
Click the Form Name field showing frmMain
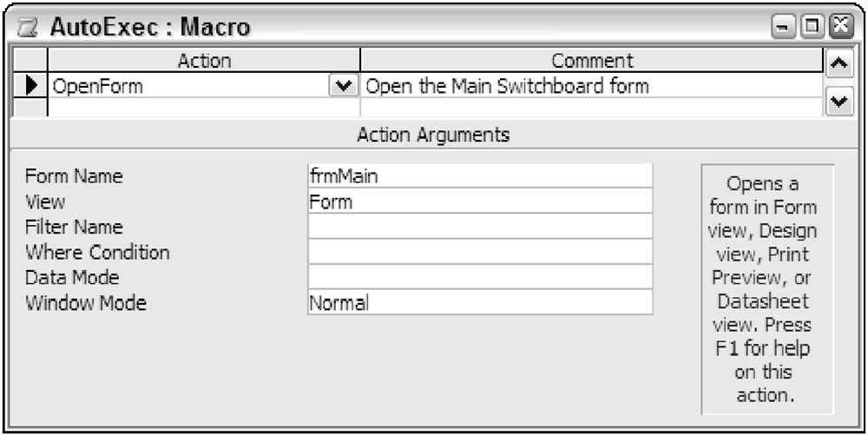[x=479, y=176]
